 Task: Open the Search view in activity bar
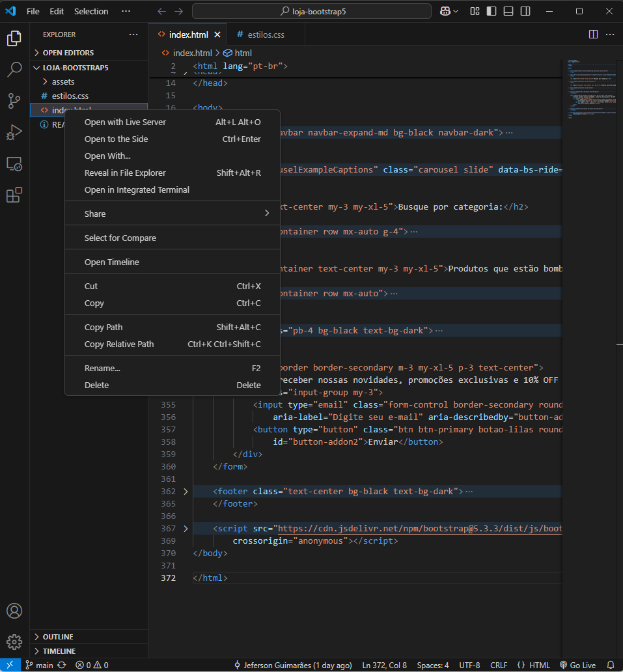14,70
